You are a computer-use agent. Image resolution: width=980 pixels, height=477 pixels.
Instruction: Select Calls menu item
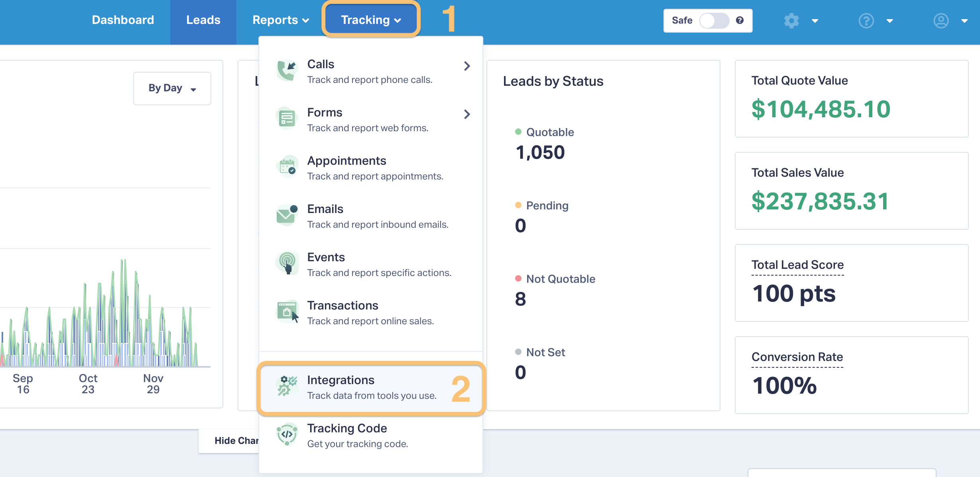pyautogui.click(x=371, y=71)
